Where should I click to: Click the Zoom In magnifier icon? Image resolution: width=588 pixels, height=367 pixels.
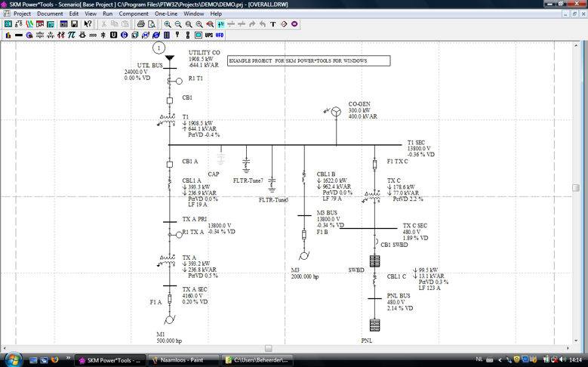(x=168, y=24)
